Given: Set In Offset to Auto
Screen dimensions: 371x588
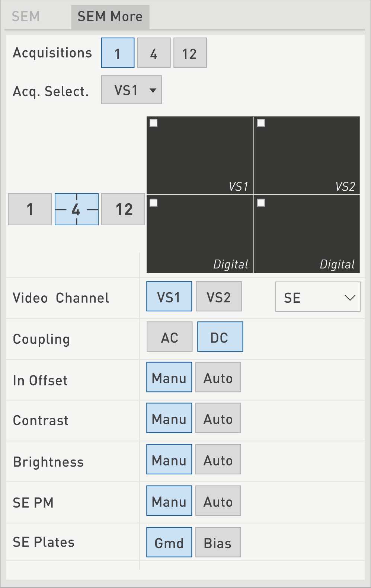Looking at the screenshot, I should [x=218, y=377].
